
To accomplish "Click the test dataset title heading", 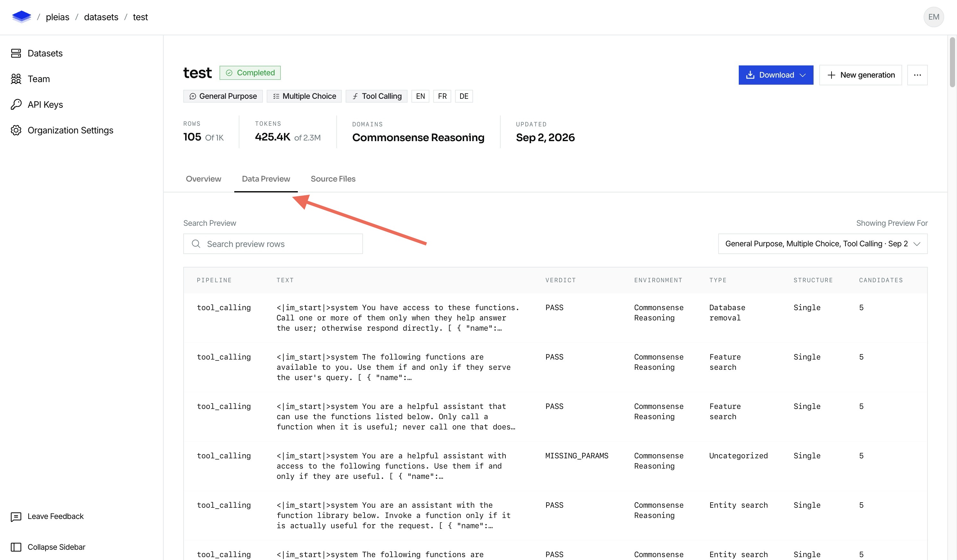I will (197, 72).
